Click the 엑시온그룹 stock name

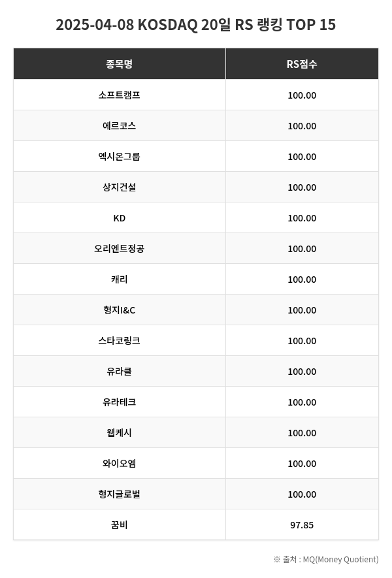pyautogui.click(x=119, y=156)
